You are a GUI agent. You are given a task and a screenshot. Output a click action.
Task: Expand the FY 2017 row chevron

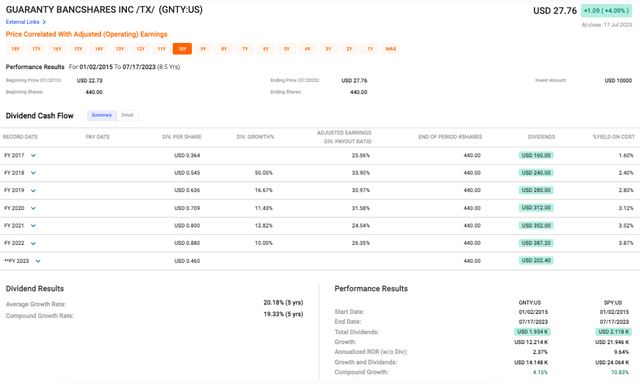pyautogui.click(x=33, y=155)
